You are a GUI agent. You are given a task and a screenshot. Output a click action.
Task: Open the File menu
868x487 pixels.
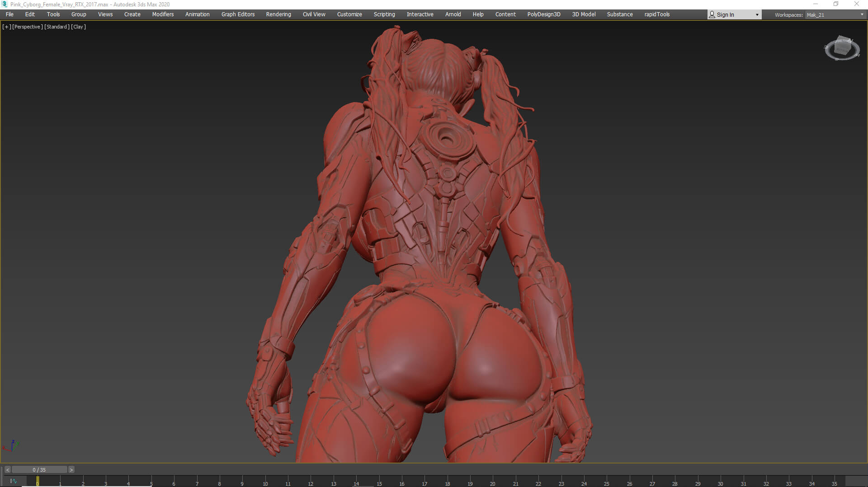pos(9,14)
